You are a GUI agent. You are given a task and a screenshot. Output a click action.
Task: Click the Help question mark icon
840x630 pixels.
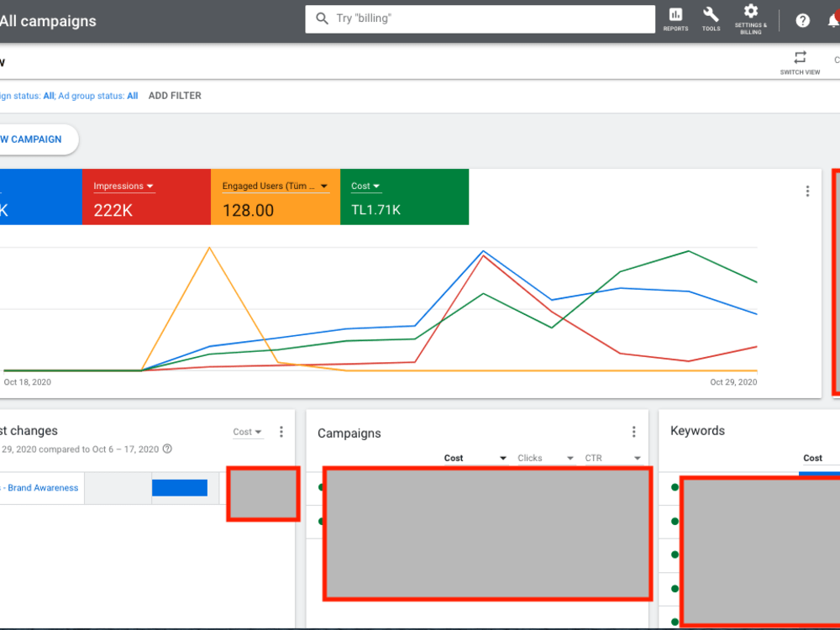(802, 20)
